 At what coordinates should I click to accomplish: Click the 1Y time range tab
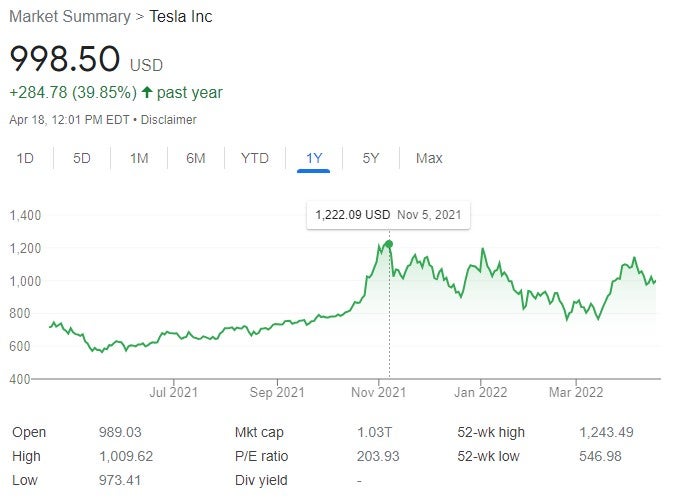[x=314, y=158]
